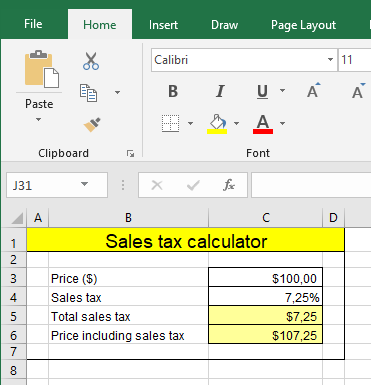Apply red font color
The height and width of the screenshot is (385, 371).
pos(263,124)
